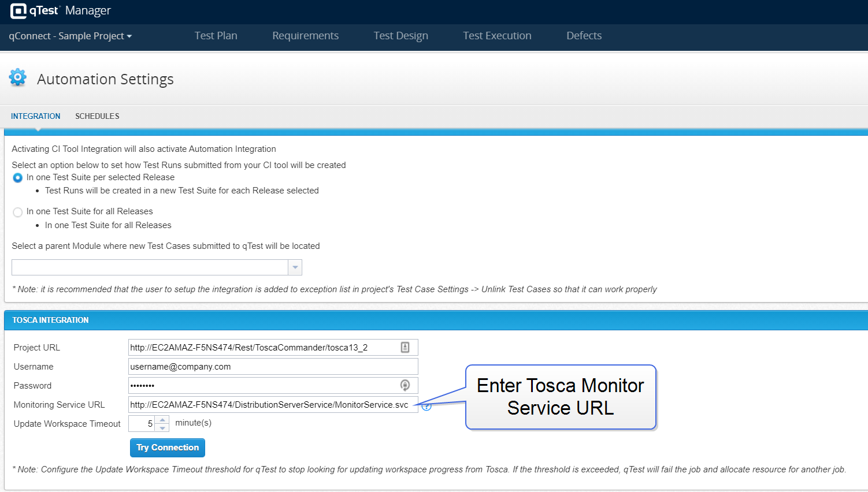The height and width of the screenshot is (492, 868).
Task: Click inside the Username input field
Action: [272, 367]
